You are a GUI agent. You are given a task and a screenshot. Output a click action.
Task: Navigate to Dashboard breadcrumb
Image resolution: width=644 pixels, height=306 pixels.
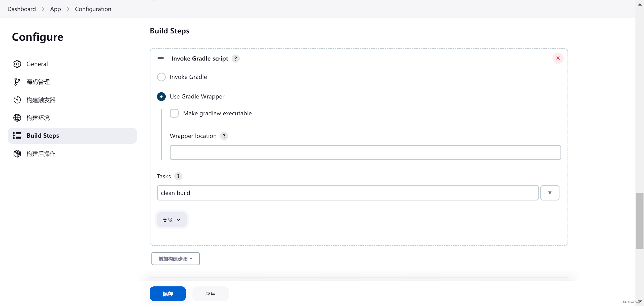(x=22, y=9)
